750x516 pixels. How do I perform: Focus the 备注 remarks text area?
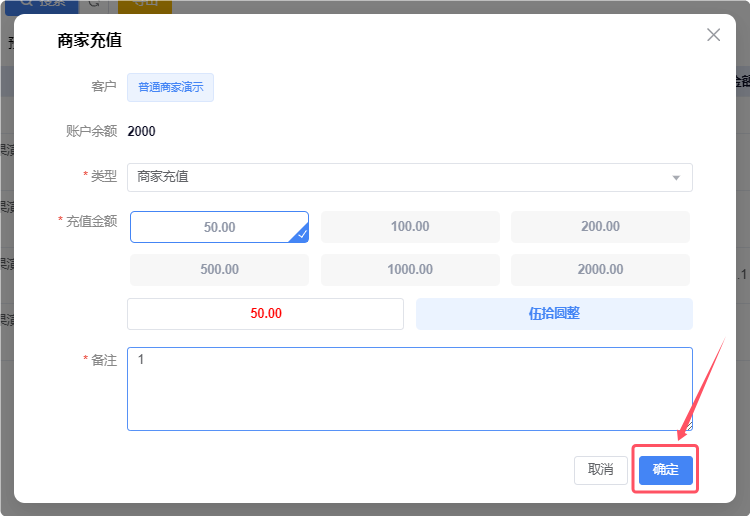coord(409,389)
